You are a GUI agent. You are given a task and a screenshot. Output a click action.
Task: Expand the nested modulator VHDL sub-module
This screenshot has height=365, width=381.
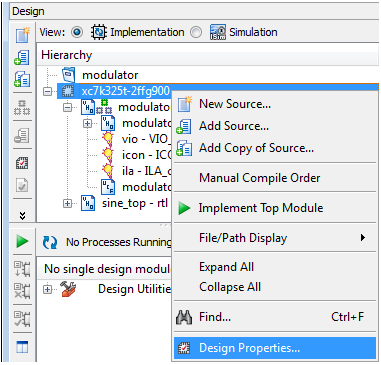pos(87,123)
